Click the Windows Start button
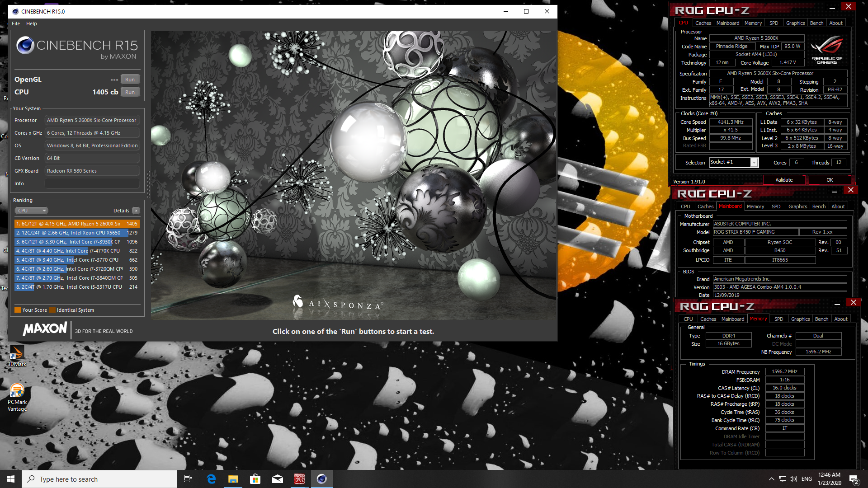The image size is (868, 488). click(11, 479)
